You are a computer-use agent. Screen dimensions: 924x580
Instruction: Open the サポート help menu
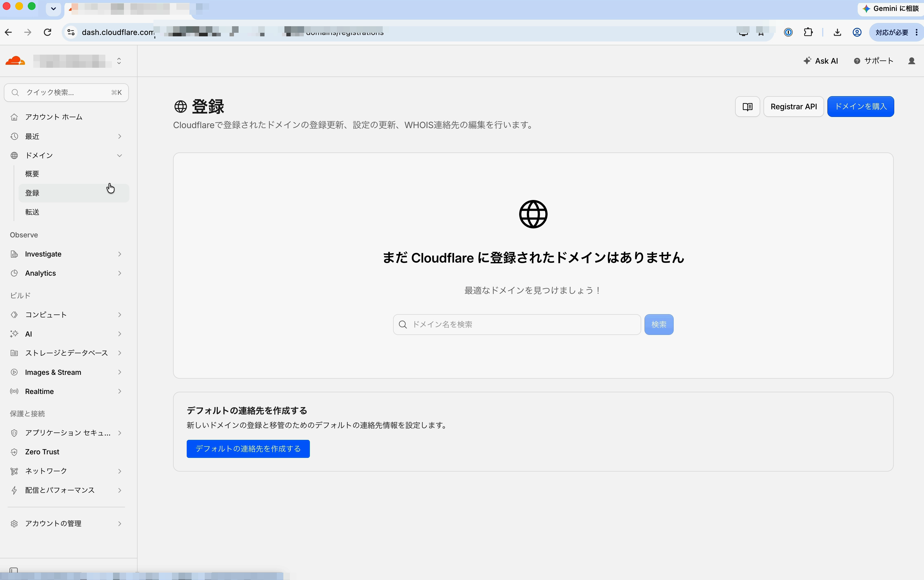[x=874, y=61]
